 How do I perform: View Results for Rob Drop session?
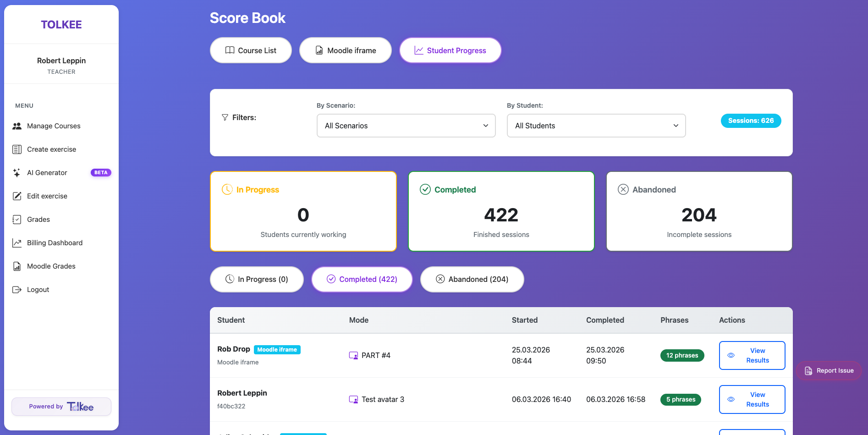[x=752, y=355]
